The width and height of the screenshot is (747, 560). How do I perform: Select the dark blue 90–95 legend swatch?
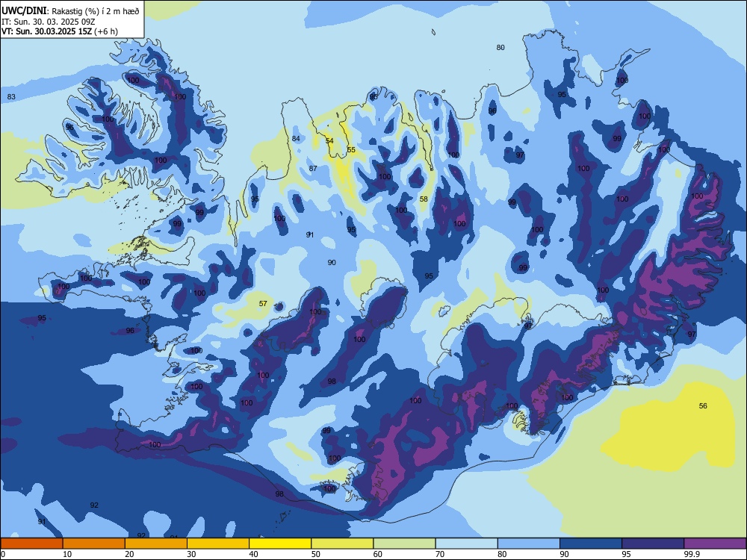coord(591,544)
